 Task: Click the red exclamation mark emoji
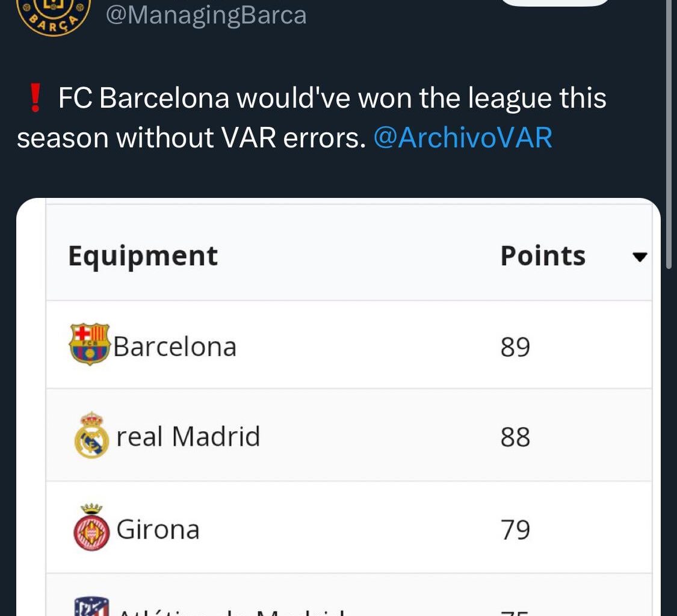(36, 99)
